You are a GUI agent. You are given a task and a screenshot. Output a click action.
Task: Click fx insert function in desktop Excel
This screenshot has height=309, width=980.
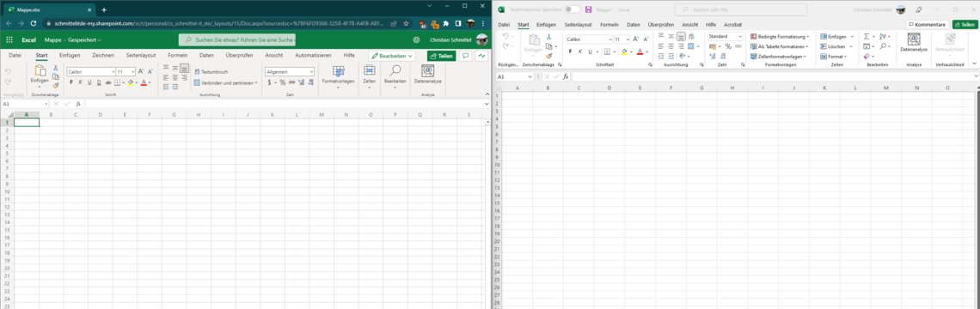[x=565, y=76]
